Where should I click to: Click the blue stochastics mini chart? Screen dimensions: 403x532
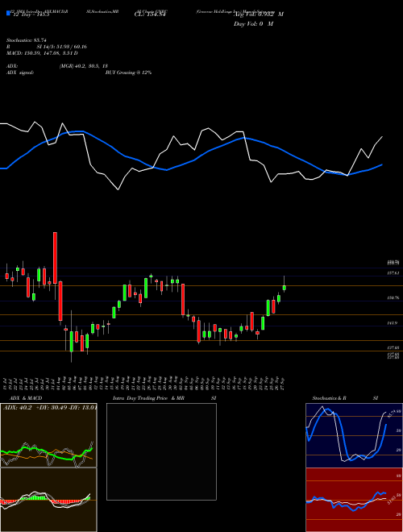click(354, 435)
